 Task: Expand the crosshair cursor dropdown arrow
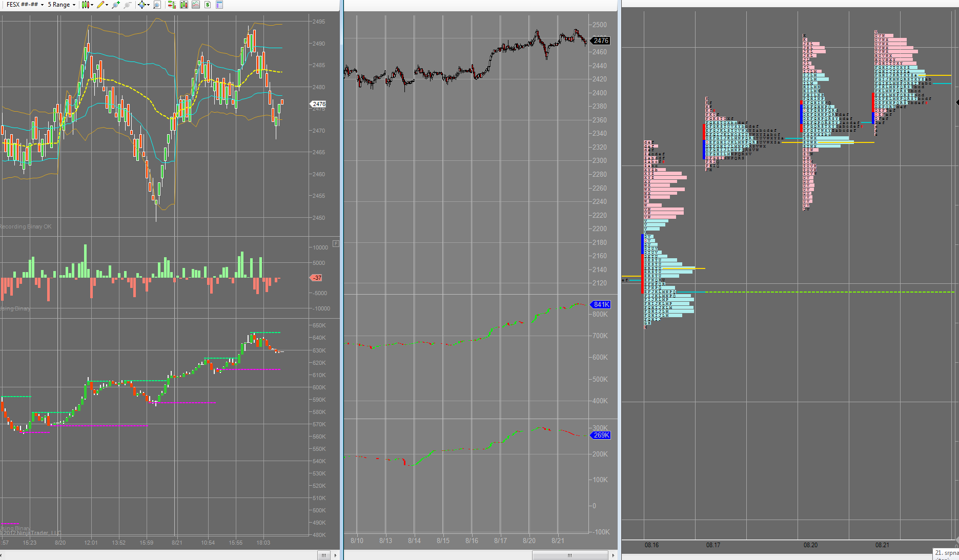[148, 5]
